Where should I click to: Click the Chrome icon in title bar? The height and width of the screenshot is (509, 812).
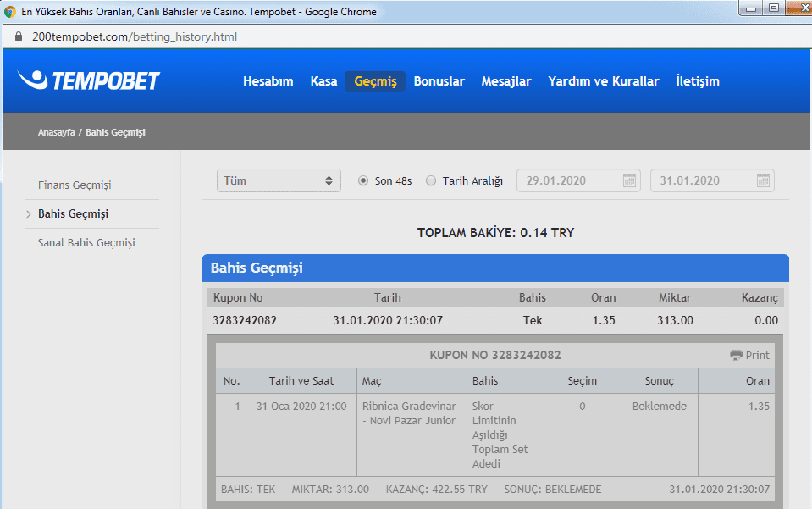click(10, 11)
